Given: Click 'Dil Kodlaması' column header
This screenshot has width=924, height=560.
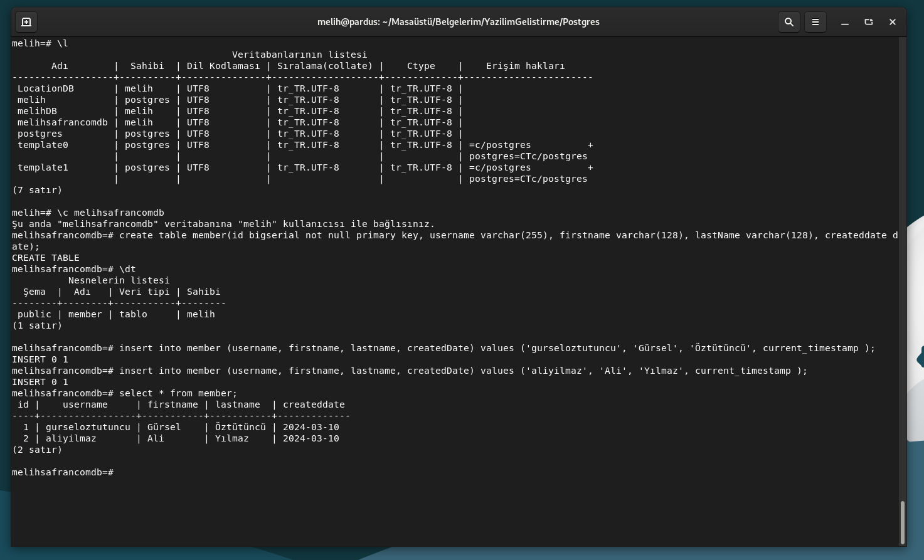Looking at the screenshot, I should tap(223, 66).
